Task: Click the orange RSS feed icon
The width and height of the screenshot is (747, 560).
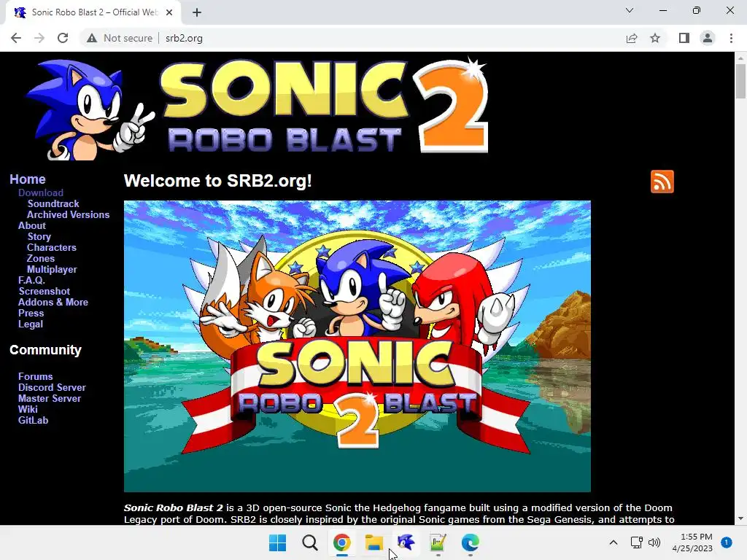Action: click(662, 182)
